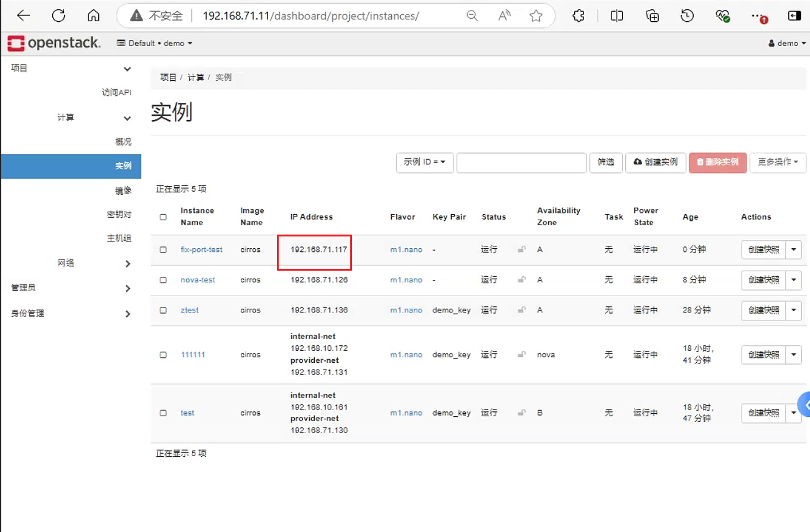This screenshot has height=532, width=810.
Task: Select the ztest instance checkbox
Action: coord(163,310)
